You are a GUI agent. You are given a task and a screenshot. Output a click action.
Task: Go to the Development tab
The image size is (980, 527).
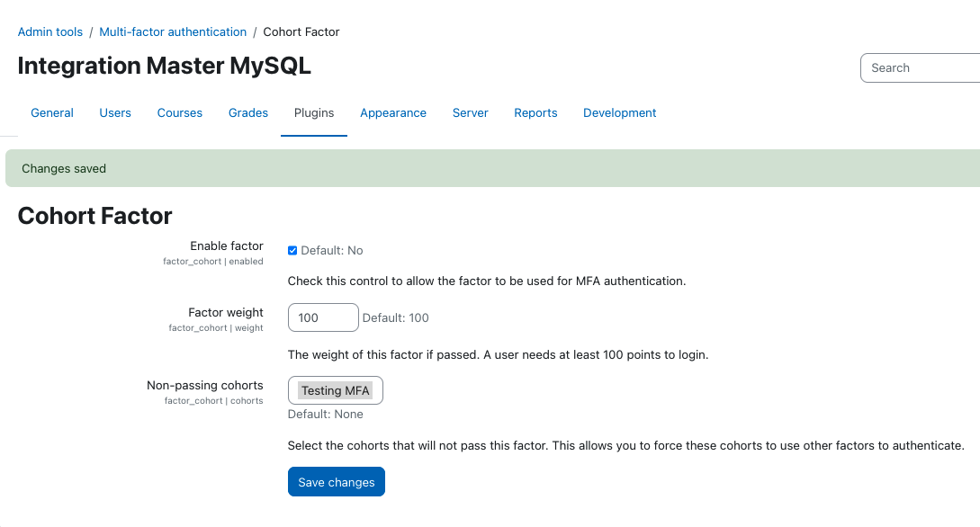coord(619,113)
